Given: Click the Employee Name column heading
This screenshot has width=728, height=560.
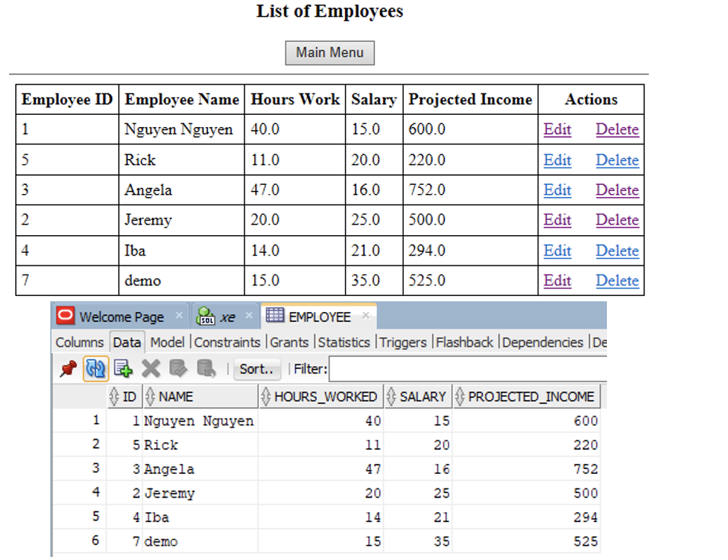Looking at the screenshot, I should (181, 99).
